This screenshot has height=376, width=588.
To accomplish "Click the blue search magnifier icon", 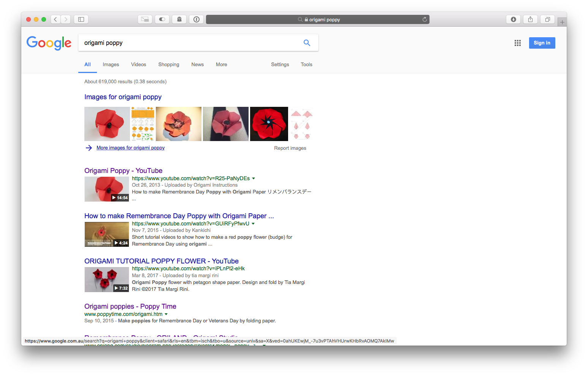I will coord(307,43).
